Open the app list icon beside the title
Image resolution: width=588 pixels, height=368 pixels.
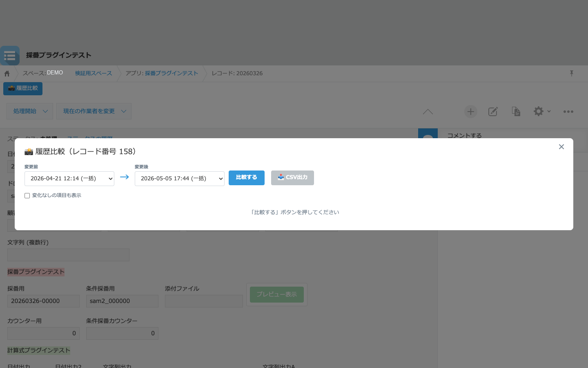pyautogui.click(x=10, y=56)
